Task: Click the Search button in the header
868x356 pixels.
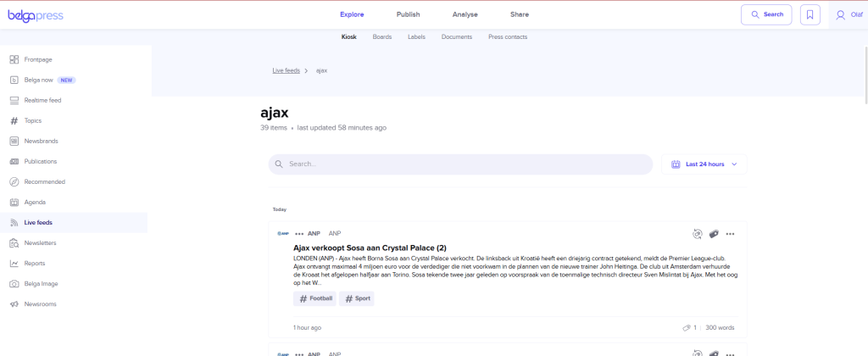Action: (765, 14)
